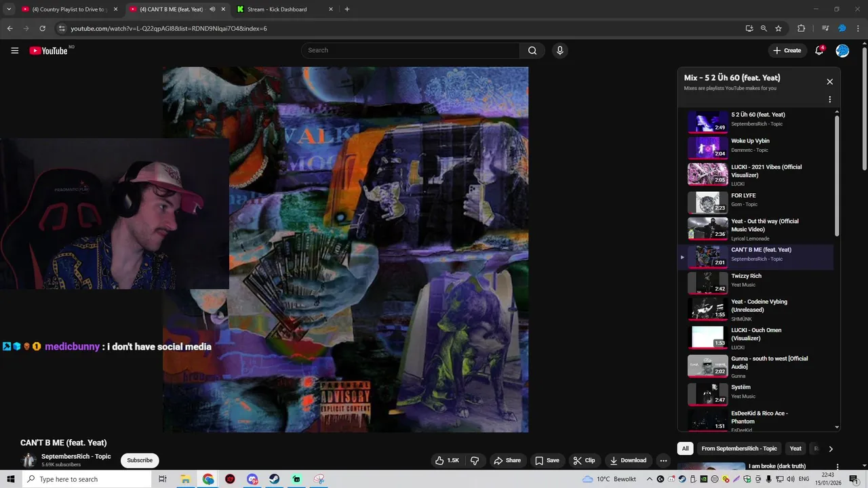Select the All filter chip
868x488 pixels.
(x=686, y=449)
